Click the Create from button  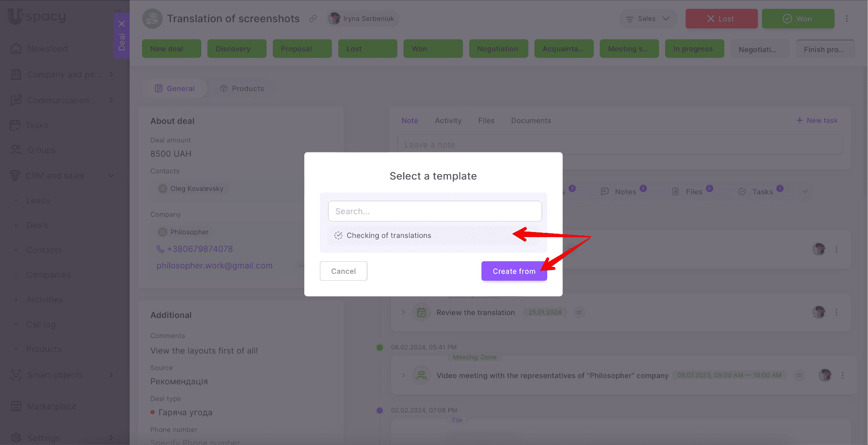point(514,271)
